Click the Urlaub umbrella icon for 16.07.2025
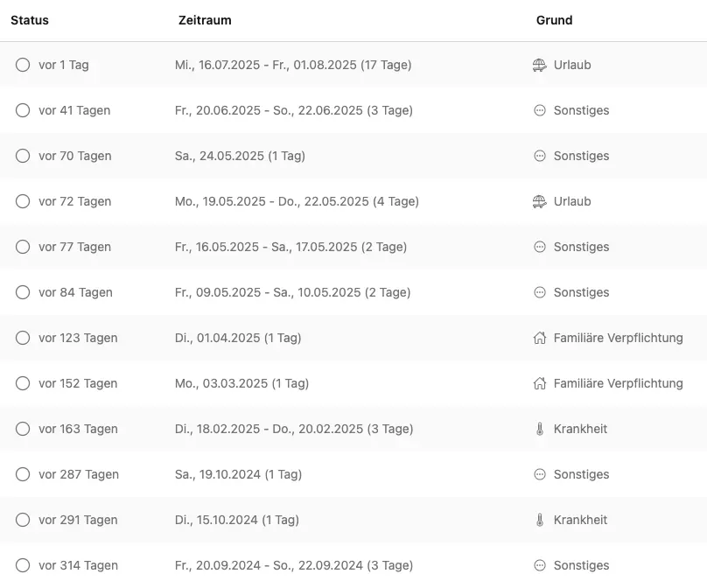The width and height of the screenshot is (707, 588). click(539, 65)
